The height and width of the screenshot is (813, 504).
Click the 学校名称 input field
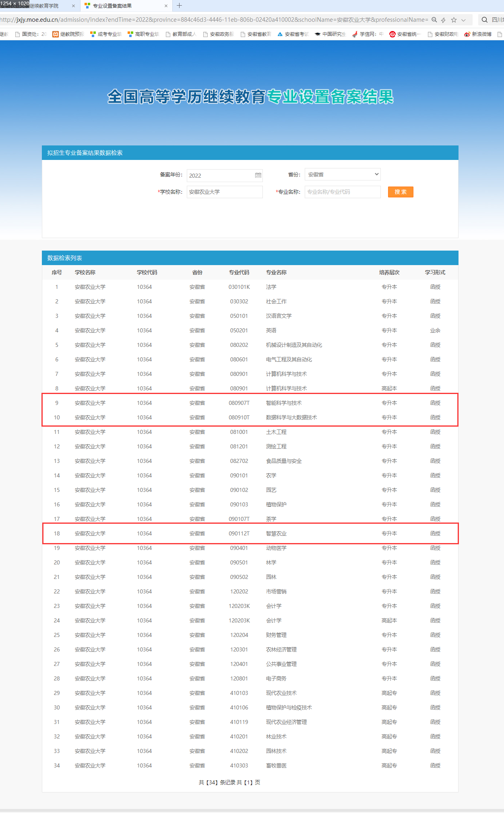point(225,192)
